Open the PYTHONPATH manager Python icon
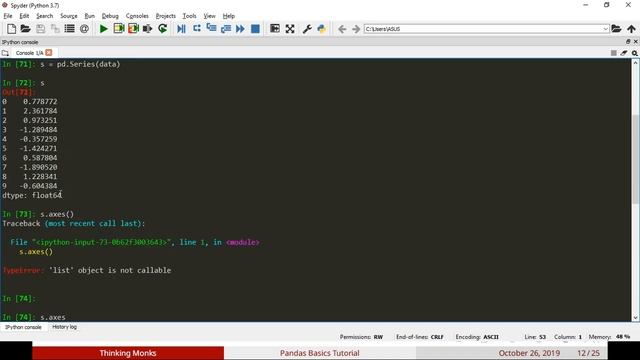640x360 pixels. click(x=322, y=29)
